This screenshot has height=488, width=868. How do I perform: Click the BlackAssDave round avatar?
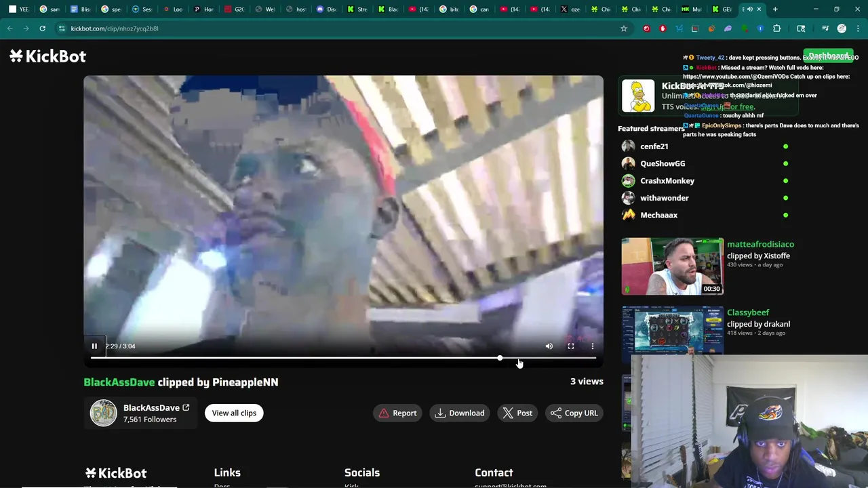(104, 413)
